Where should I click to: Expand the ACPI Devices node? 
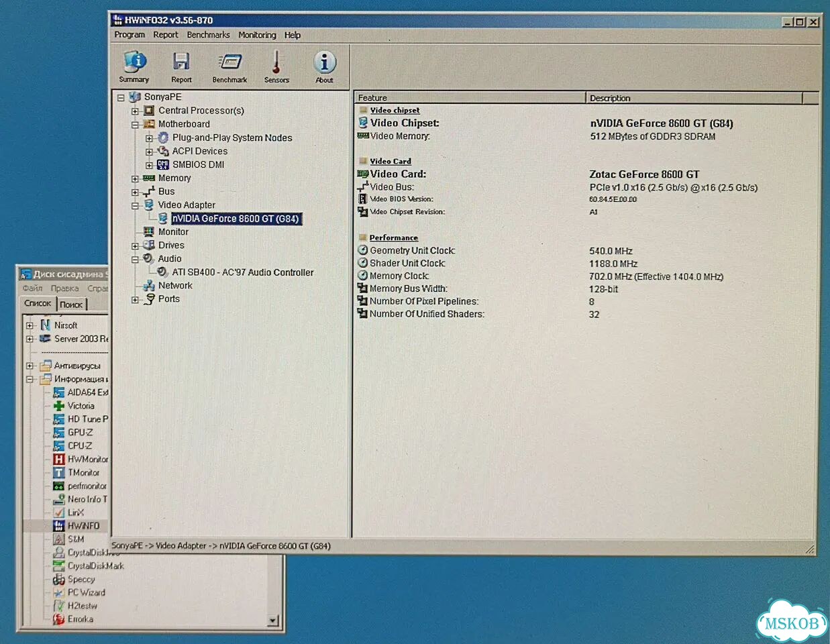149,152
